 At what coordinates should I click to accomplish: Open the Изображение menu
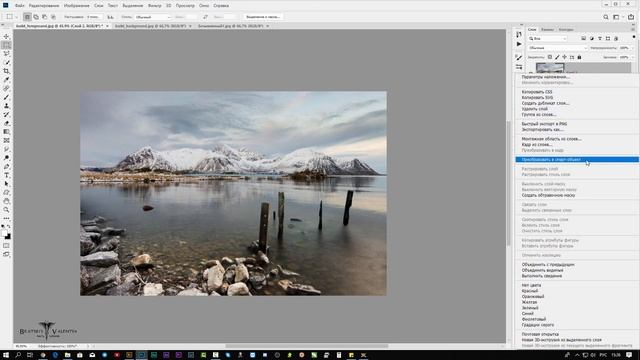(76, 6)
